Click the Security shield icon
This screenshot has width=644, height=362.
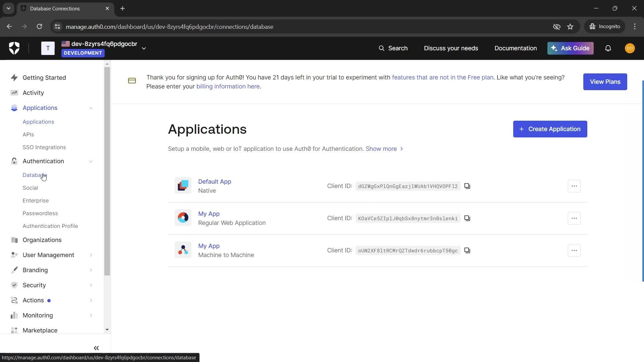(x=14, y=285)
